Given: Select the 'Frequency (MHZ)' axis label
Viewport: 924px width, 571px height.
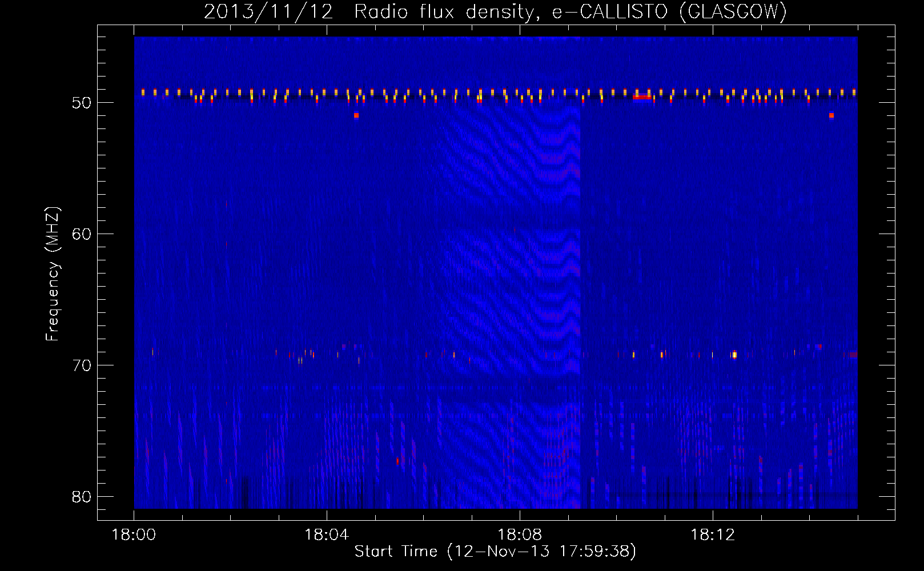Looking at the screenshot, I should coord(52,274).
